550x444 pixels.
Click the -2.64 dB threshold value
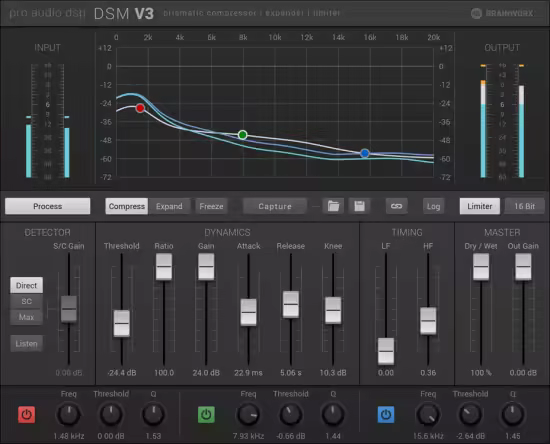(470, 436)
